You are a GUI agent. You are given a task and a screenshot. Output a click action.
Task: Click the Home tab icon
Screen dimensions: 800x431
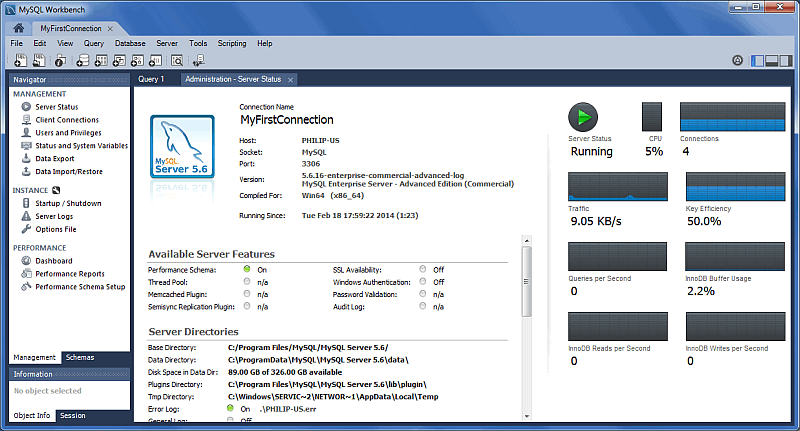(18, 28)
